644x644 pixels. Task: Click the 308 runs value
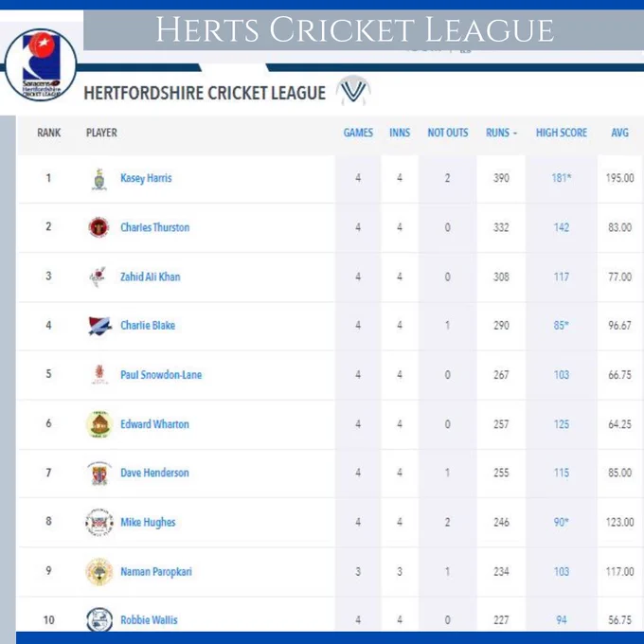501,277
